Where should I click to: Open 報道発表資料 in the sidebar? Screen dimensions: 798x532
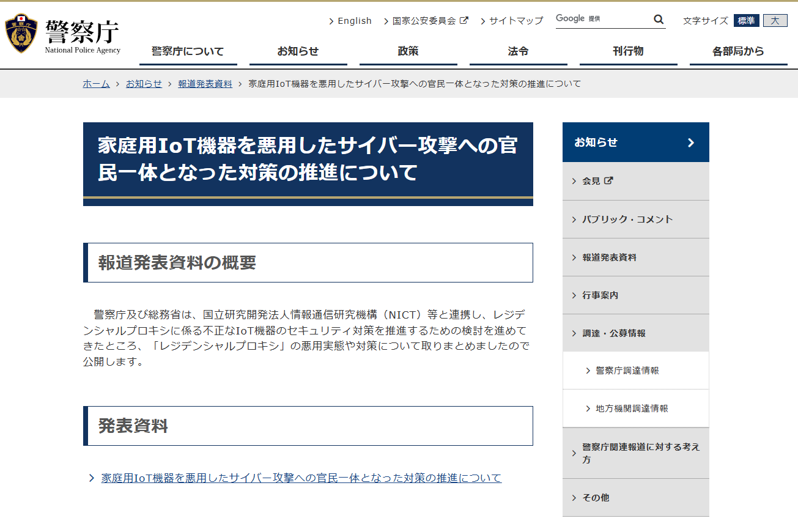(x=636, y=257)
